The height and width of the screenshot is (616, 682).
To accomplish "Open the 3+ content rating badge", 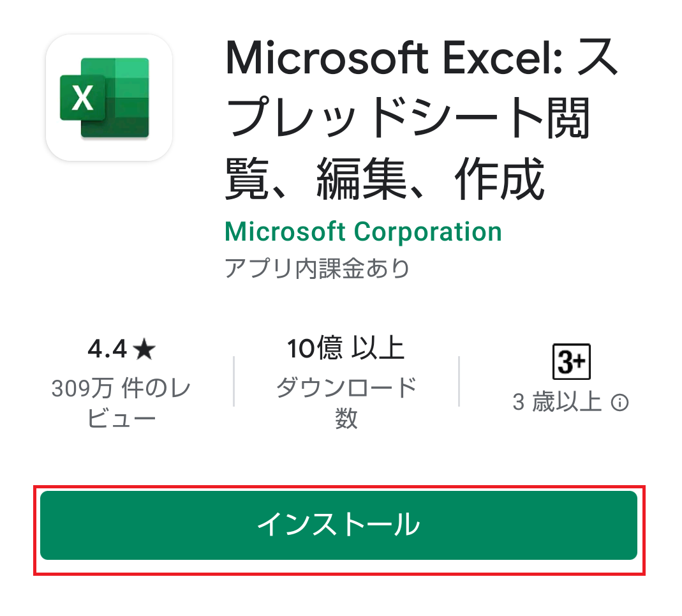I will [x=571, y=362].
